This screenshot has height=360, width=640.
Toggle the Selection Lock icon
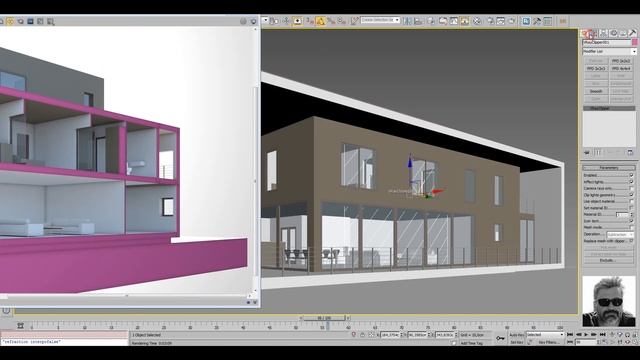pyautogui.click(x=362, y=335)
